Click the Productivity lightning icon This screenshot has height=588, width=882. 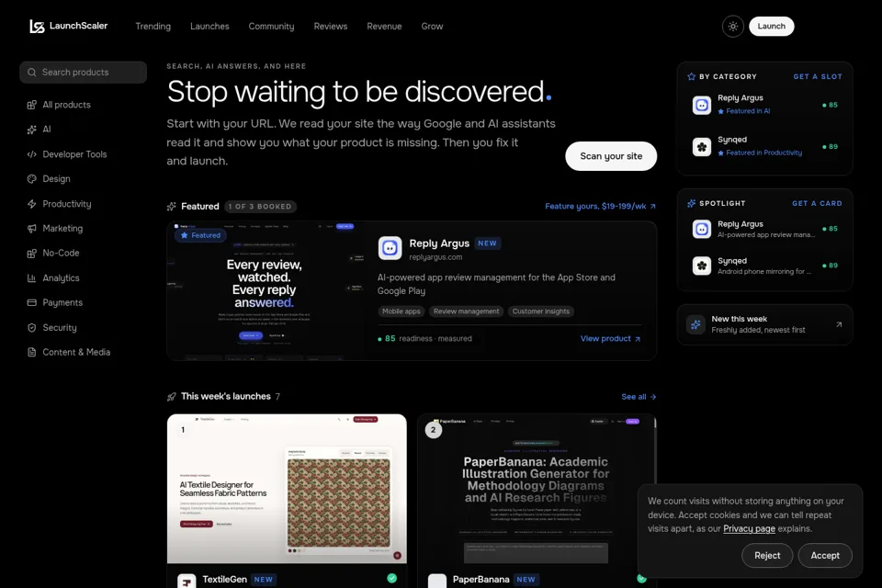[32, 204]
